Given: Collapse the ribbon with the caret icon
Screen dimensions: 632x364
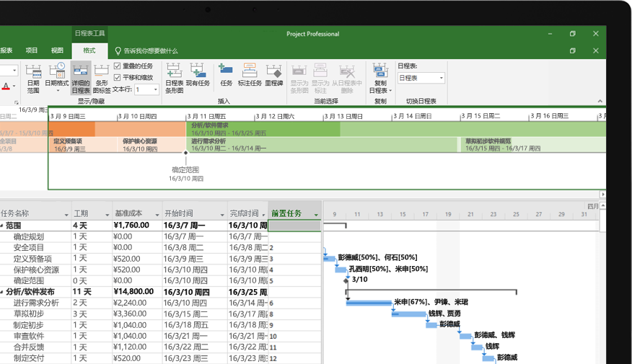Looking at the screenshot, I should (x=600, y=101).
